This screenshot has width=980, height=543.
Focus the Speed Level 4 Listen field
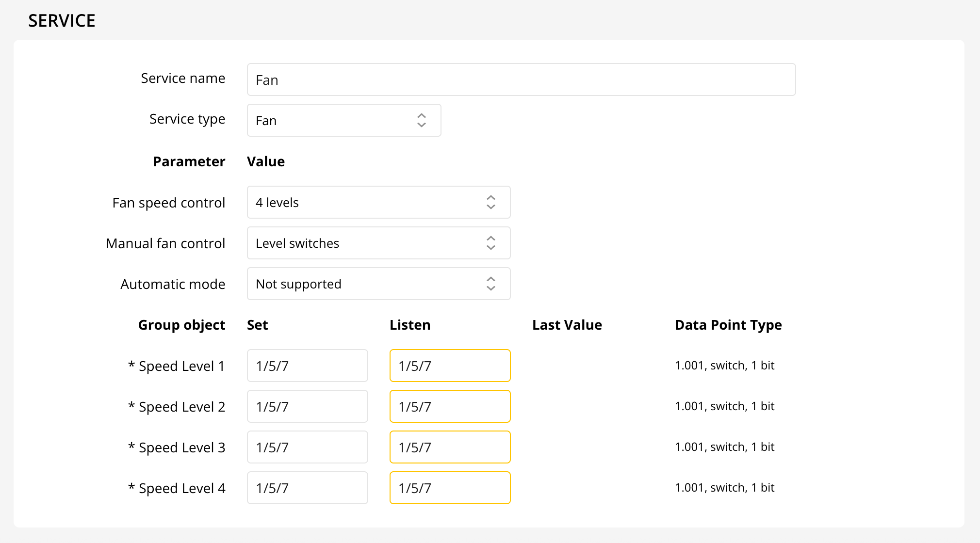(450, 488)
